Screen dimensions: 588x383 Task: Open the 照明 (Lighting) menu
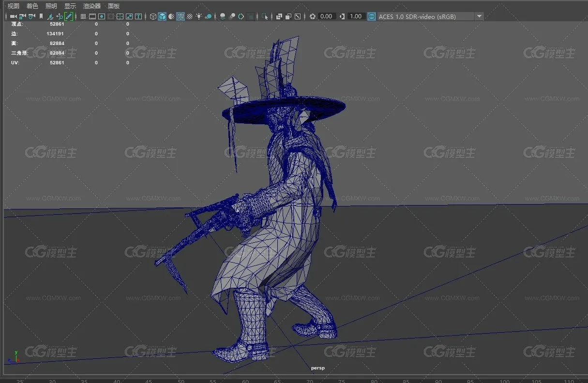coord(51,6)
